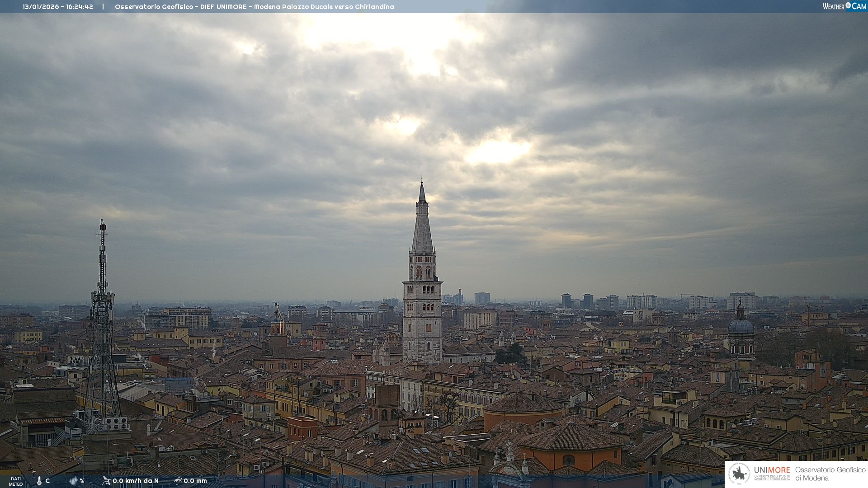Click the wind anemometer icon
The height and width of the screenshot is (488, 868).
106,481
